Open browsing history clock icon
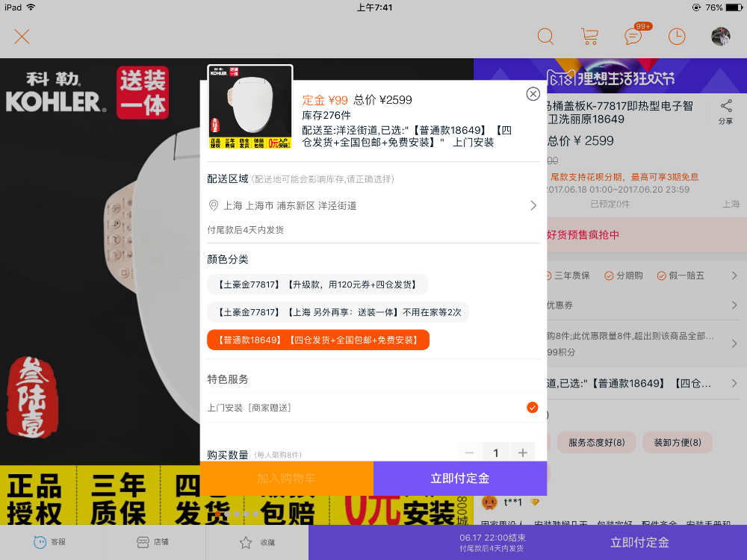The image size is (747, 560). [x=677, y=37]
